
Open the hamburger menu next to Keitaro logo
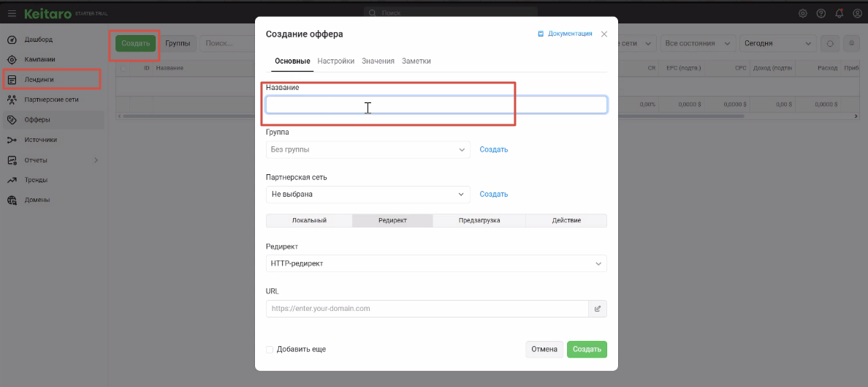[x=12, y=13]
